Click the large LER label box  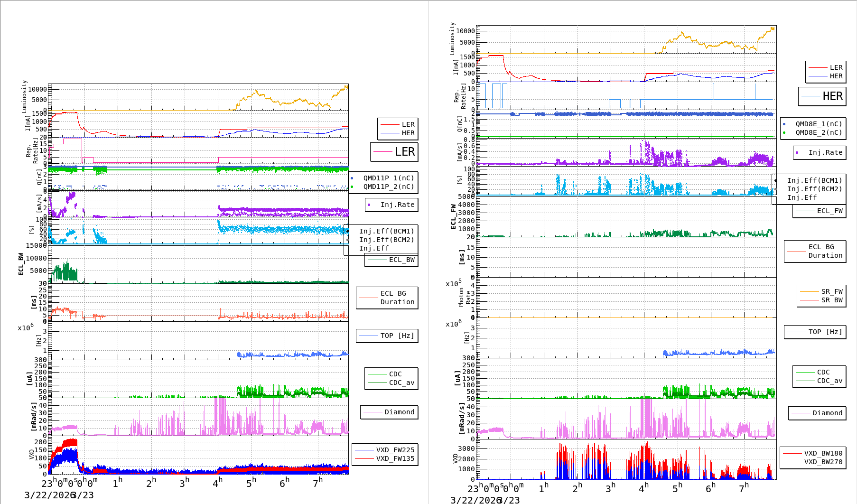(x=394, y=152)
